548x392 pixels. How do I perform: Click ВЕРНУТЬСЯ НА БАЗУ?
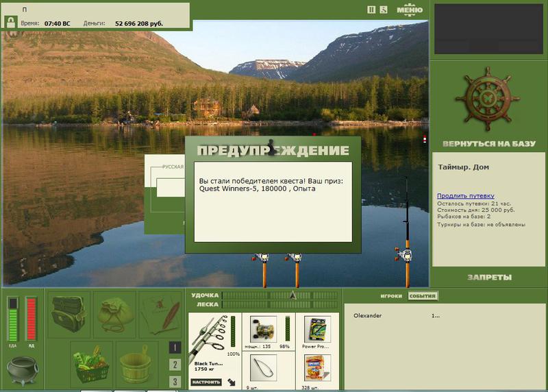tap(489, 144)
